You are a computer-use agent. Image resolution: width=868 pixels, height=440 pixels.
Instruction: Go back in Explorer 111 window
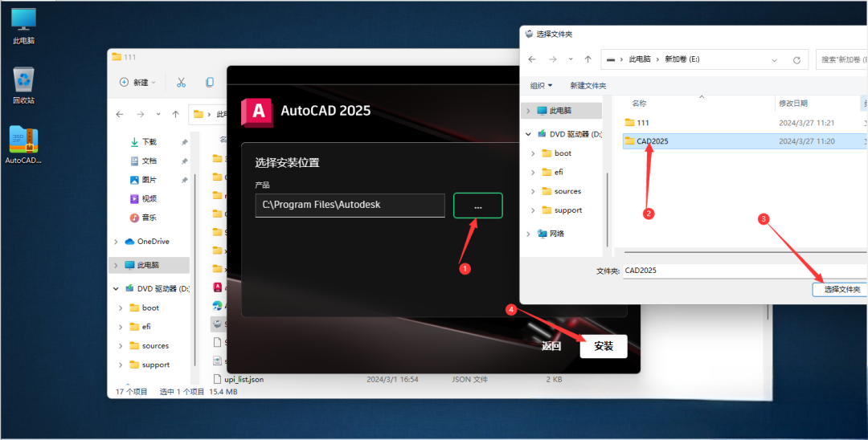click(120, 115)
